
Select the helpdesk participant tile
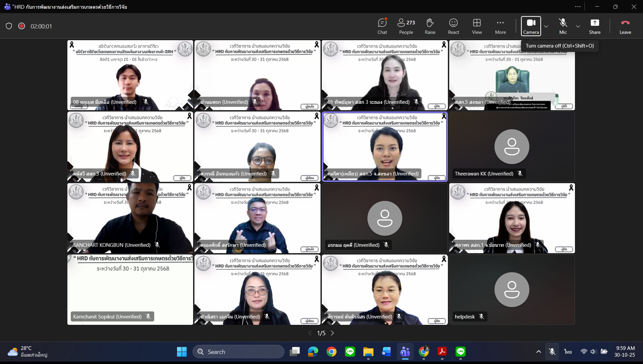512,290
